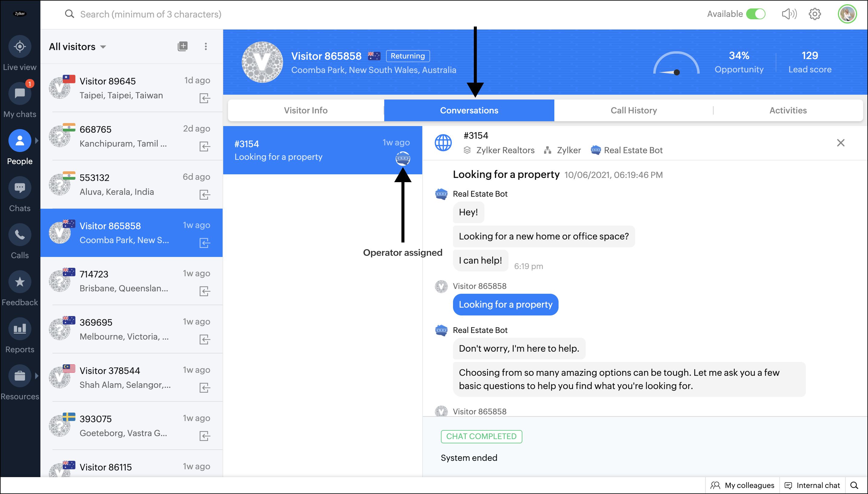Go to Calls in sidebar

[x=20, y=235]
